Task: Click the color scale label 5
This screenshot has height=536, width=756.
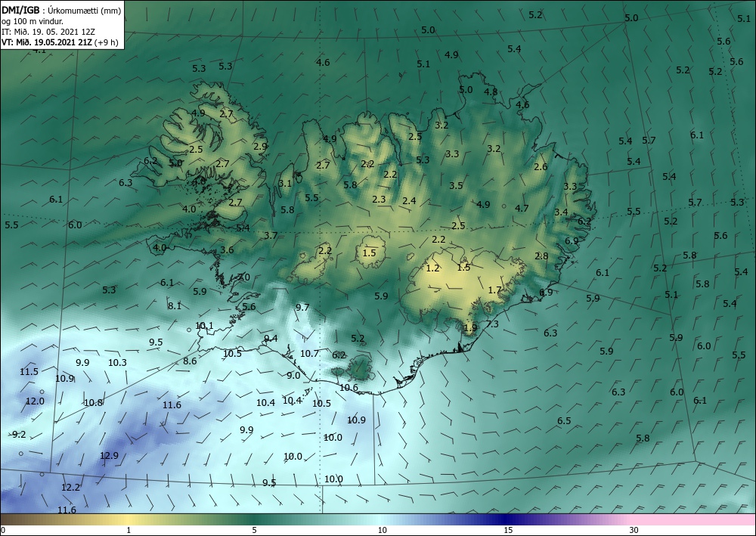Action: [254, 530]
